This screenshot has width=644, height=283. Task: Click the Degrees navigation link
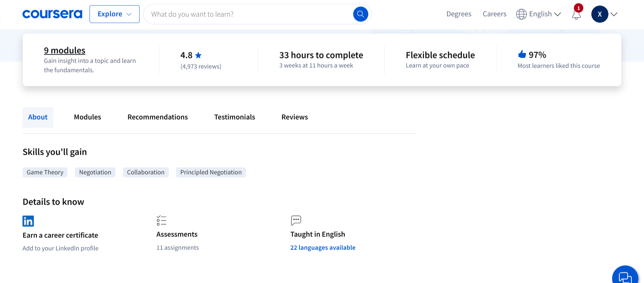tap(459, 14)
